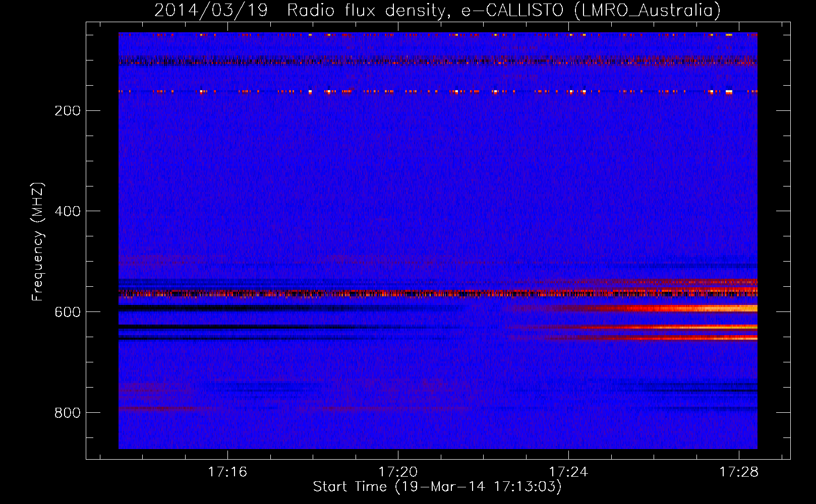Click the 17:24 time tick label
Viewport: 816px width, 504px height.
pos(568,472)
